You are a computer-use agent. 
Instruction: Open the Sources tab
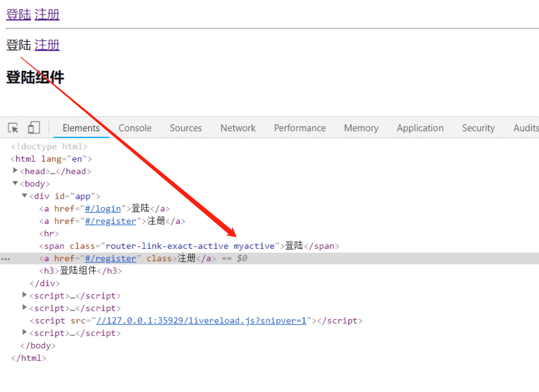[186, 128]
